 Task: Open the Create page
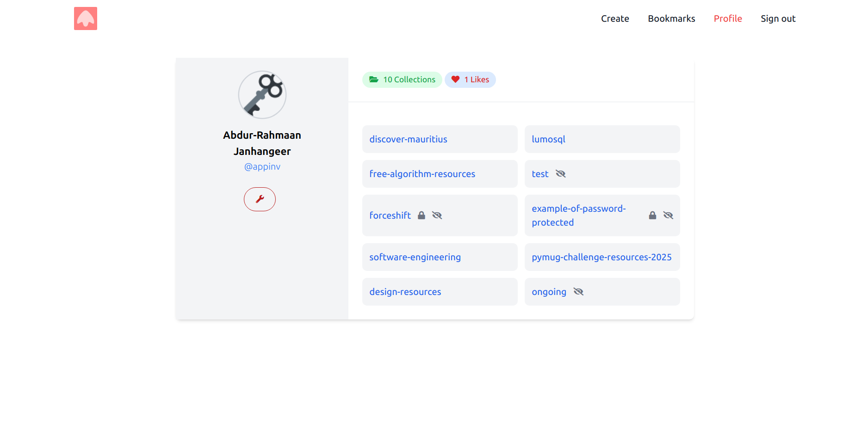tap(615, 18)
